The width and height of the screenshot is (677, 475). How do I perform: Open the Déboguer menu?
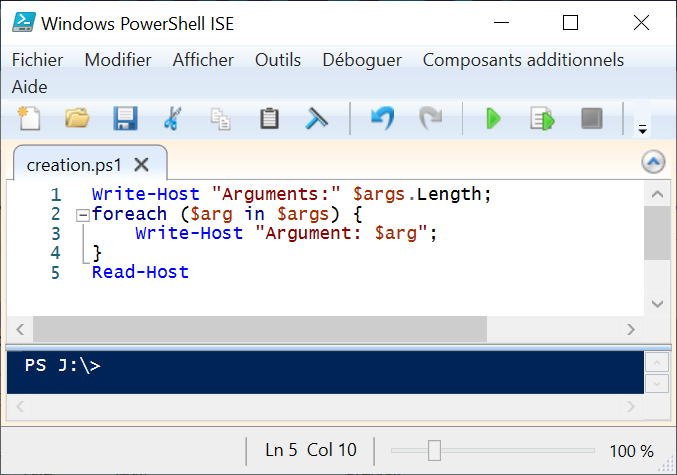(362, 60)
